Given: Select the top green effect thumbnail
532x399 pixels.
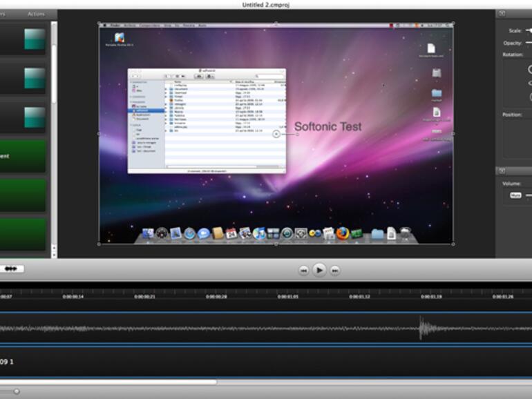Looking at the screenshot, I should pyautogui.click(x=23, y=157).
